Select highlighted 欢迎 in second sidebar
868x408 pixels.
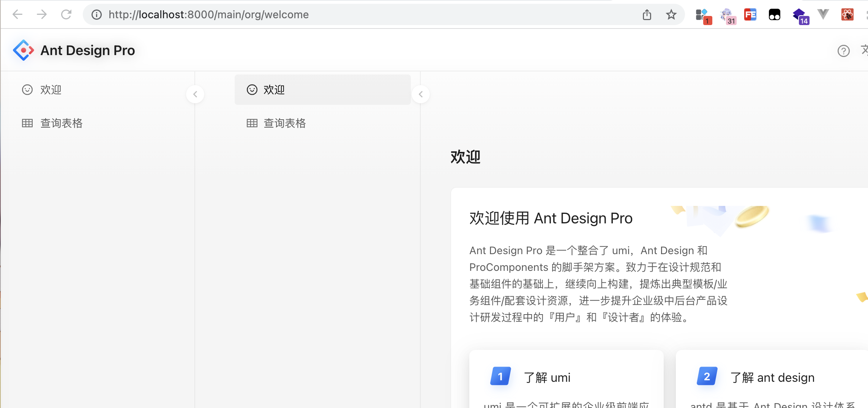click(323, 90)
